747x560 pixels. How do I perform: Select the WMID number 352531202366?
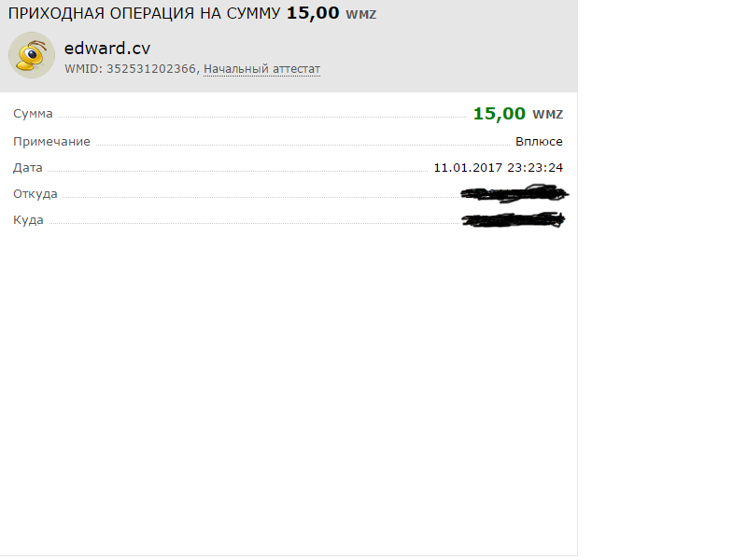151,69
